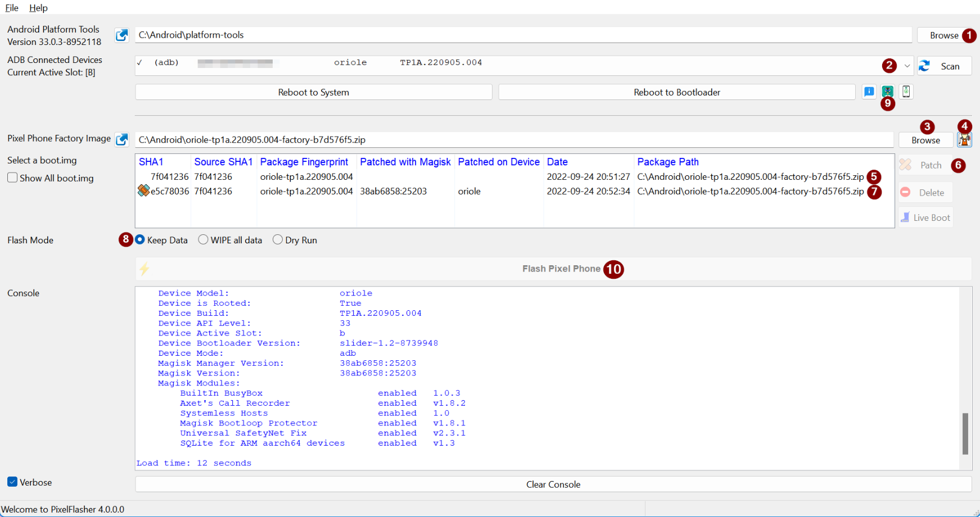Click the process firmware grinder icon
The width and height of the screenshot is (980, 517).
coord(965,140)
